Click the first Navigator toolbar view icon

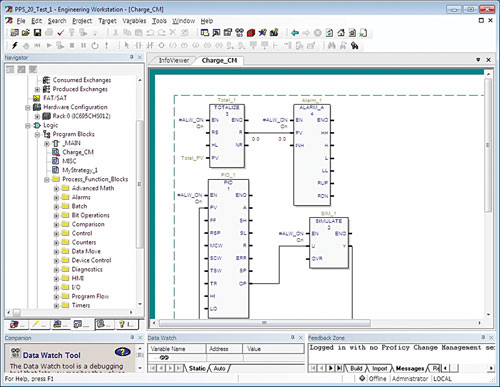tap(10, 69)
